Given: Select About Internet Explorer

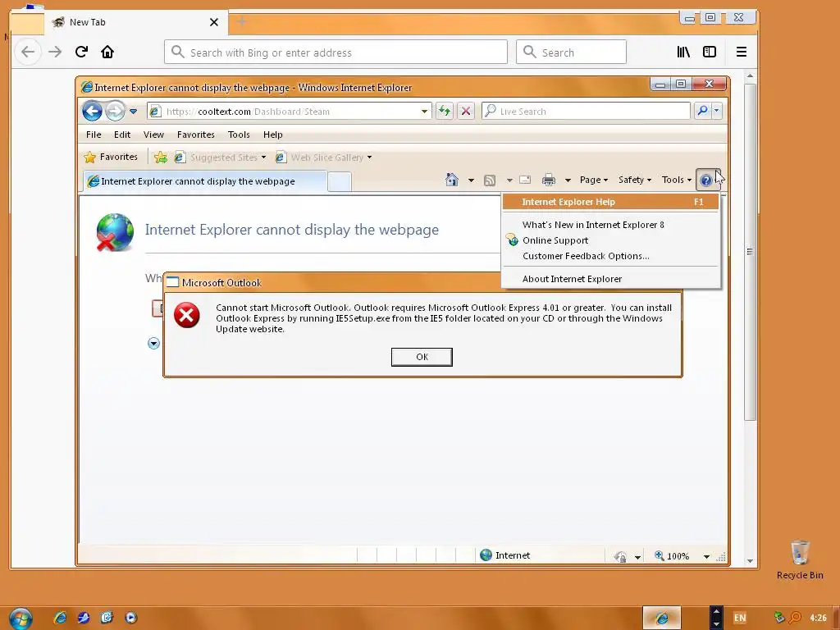Looking at the screenshot, I should coord(610,279).
